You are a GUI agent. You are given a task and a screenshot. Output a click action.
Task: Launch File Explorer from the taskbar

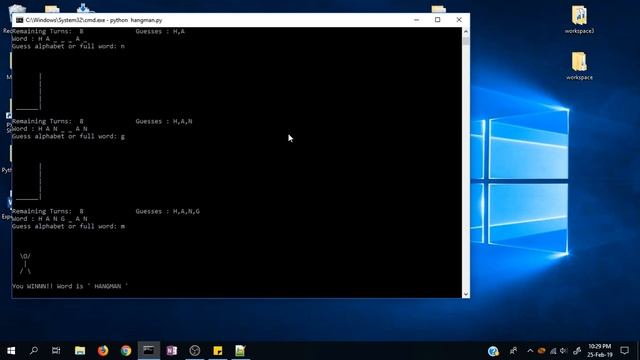tap(80, 351)
